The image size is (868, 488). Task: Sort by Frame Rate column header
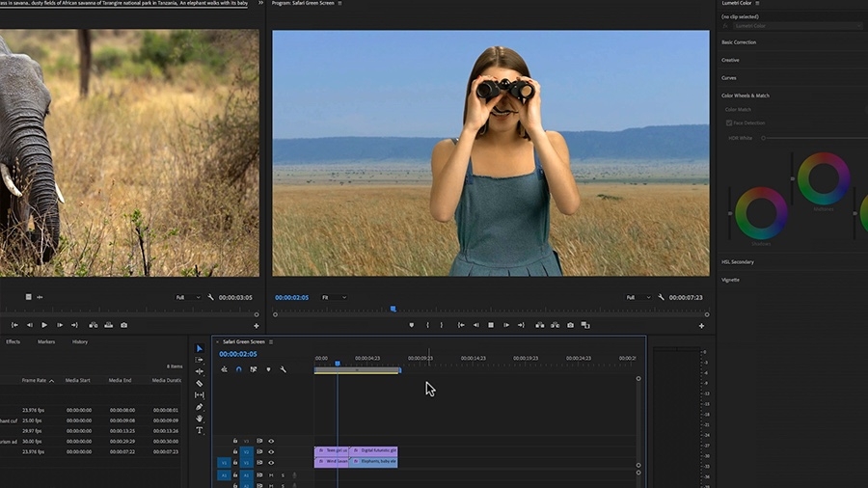pos(34,381)
